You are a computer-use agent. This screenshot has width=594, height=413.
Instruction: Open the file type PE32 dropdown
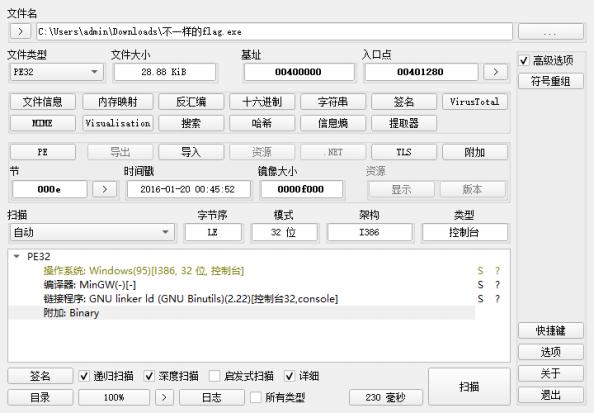(x=56, y=72)
